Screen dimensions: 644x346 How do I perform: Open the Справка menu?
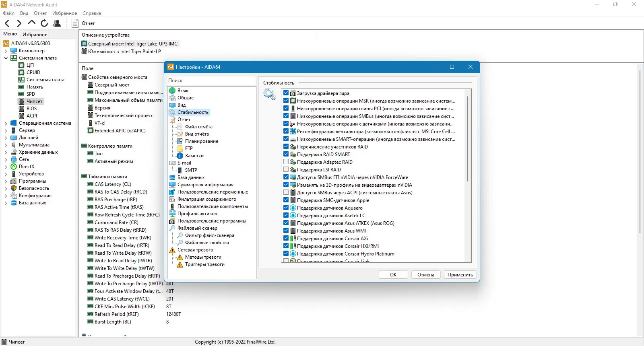point(92,13)
